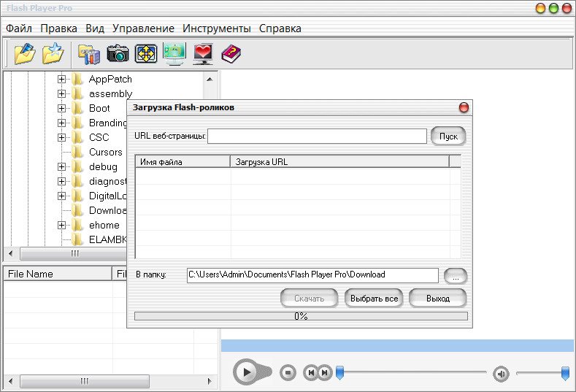The width and height of the screenshot is (576, 392).
Task: Expand the Branding folder node
Action: [61, 123]
